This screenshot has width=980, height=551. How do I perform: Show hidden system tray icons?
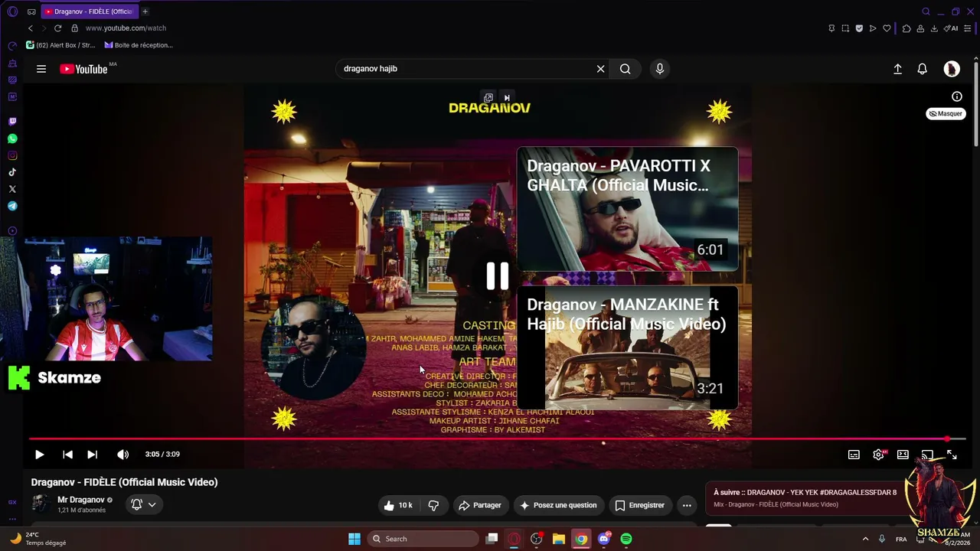865,539
